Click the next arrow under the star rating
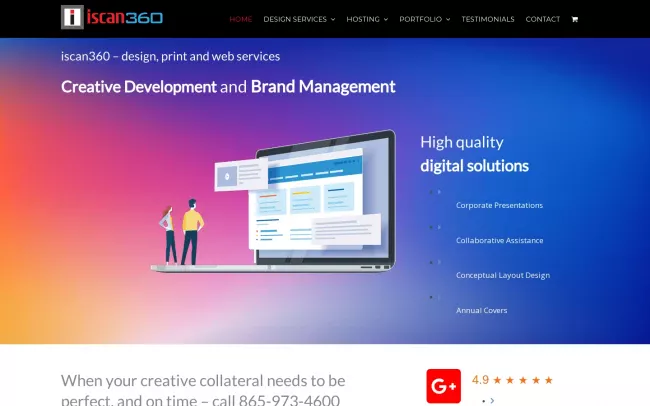The height and width of the screenshot is (406, 650). [x=492, y=401]
